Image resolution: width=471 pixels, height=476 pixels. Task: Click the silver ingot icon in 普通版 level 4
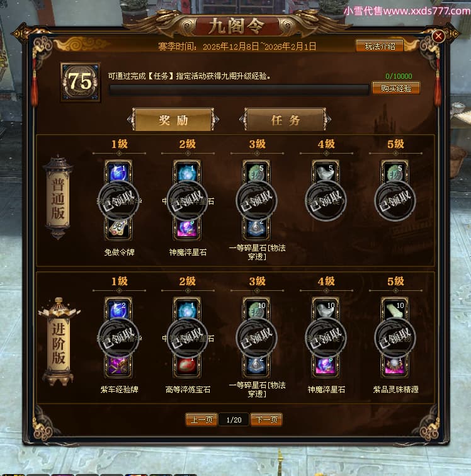click(326, 171)
